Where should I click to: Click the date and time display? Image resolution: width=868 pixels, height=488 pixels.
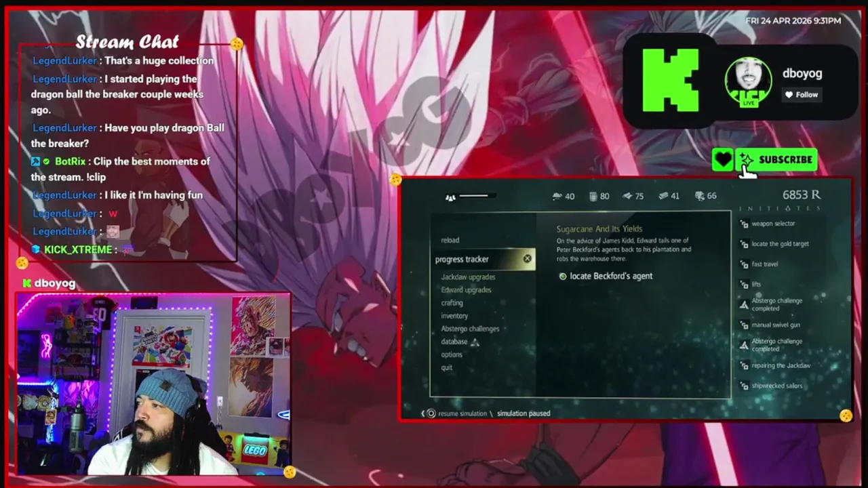coord(793,21)
